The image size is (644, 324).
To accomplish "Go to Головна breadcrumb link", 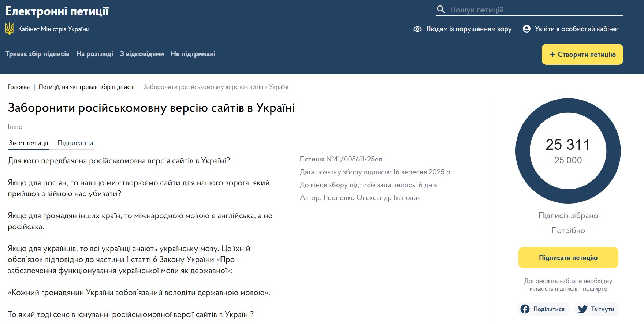I will [x=19, y=87].
